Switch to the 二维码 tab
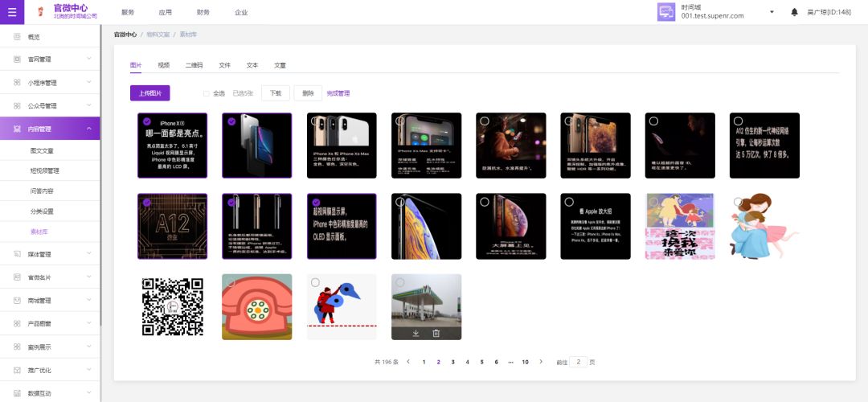This screenshot has width=868, height=402. [194, 65]
